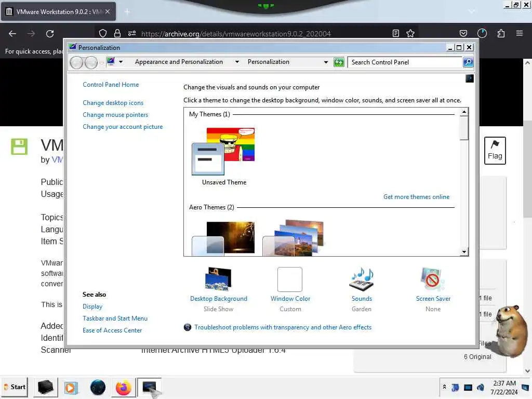
Task: Open dropdown arrow next to control panel icon
Action: 121,62
